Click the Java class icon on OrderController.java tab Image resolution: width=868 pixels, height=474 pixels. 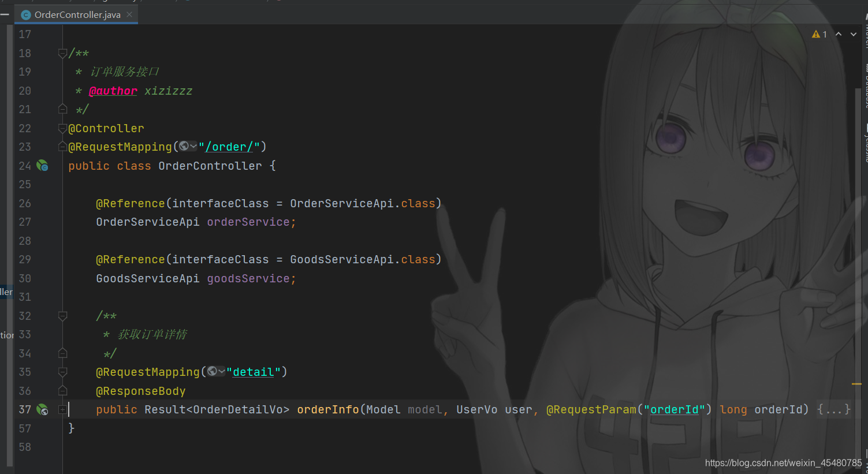[x=26, y=14]
